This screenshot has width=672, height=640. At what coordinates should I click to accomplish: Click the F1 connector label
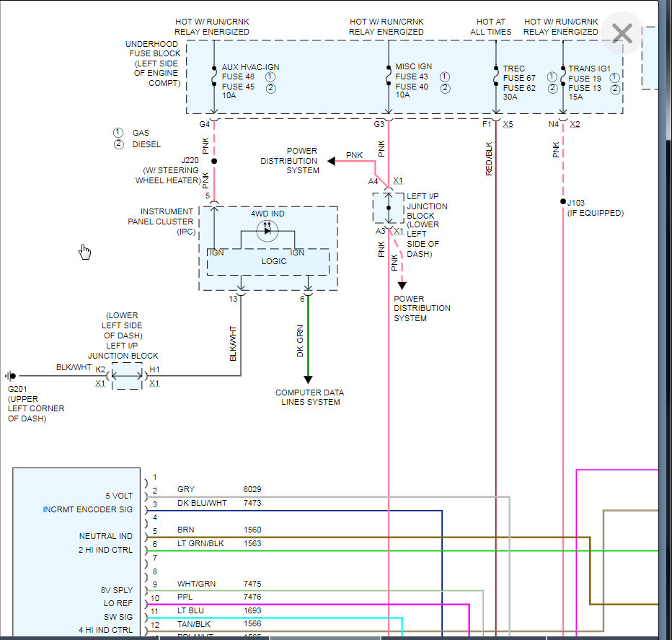(487, 124)
